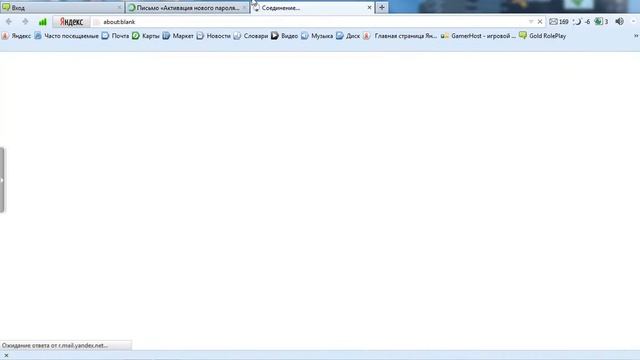Show more bookmarks with the chevron
This screenshot has height=360, width=640.
coord(636,36)
